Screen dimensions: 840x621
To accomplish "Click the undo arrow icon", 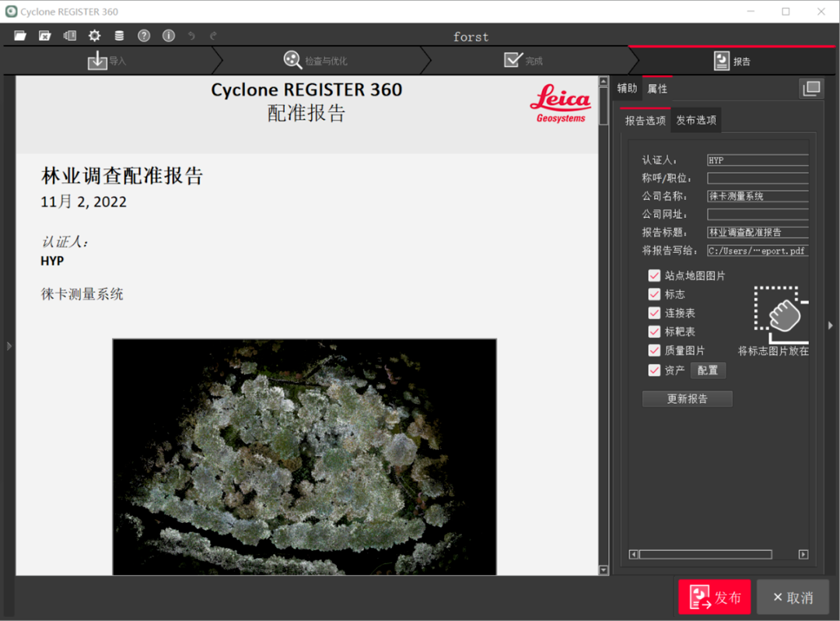I will click(191, 36).
